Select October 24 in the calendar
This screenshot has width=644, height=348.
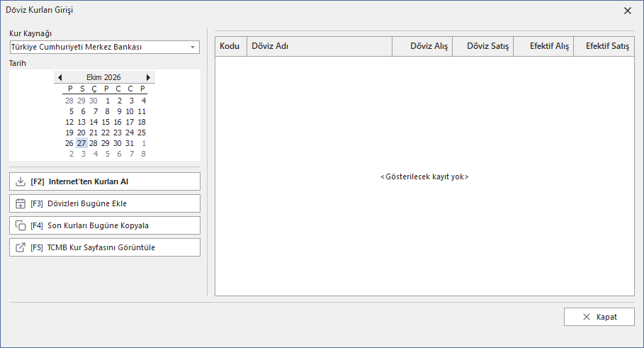130,133
